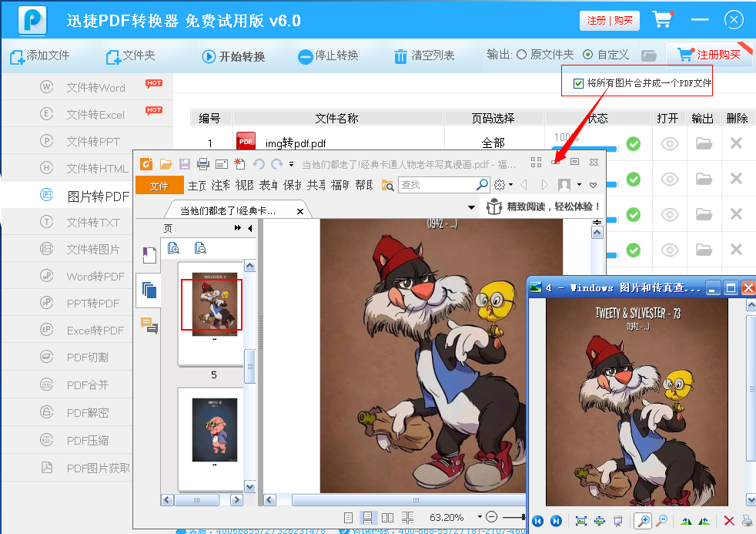
Task: Open the user account dropdown in reader
Action: [x=569, y=185]
